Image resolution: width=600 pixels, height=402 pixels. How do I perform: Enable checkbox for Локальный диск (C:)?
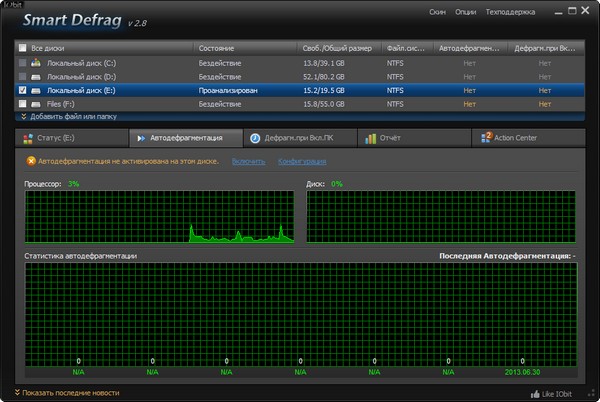[23, 62]
